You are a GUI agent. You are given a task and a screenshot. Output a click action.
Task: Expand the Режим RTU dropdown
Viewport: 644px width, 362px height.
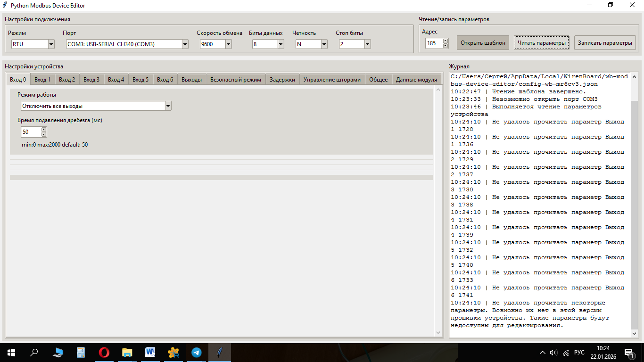tap(51, 44)
